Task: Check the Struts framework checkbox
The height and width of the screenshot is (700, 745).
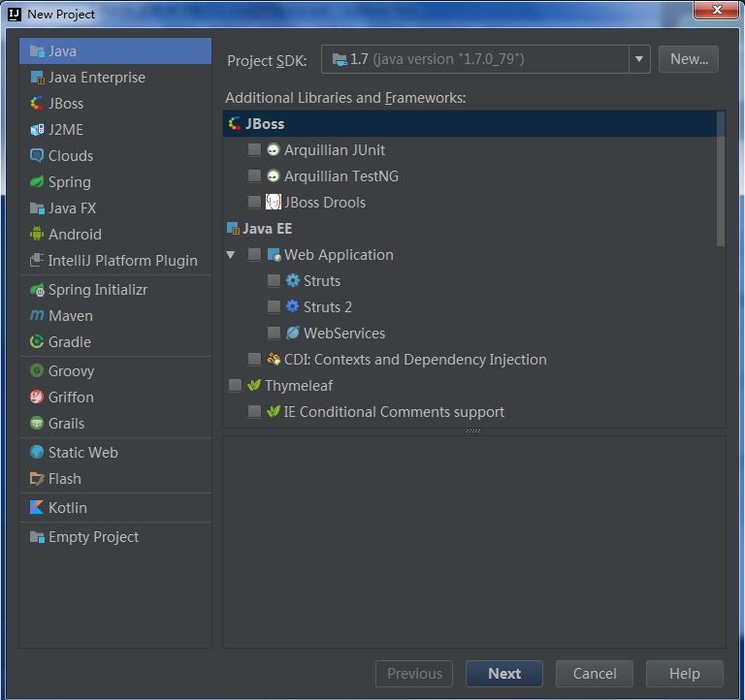Action: point(274,280)
